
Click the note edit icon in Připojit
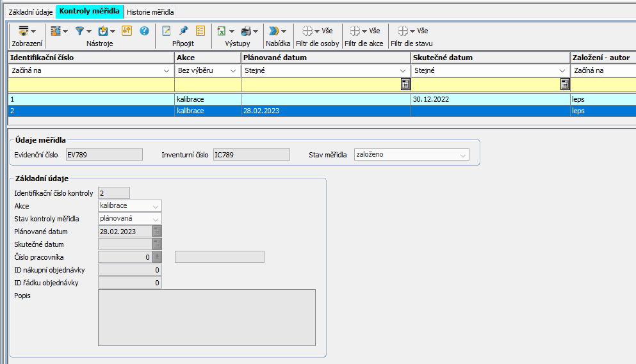pos(167,31)
